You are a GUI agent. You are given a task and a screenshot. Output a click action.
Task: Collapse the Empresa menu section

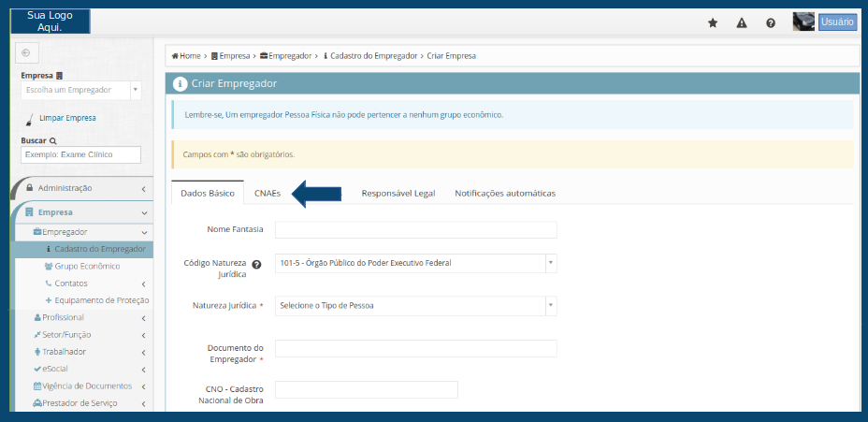pyautogui.click(x=82, y=212)
